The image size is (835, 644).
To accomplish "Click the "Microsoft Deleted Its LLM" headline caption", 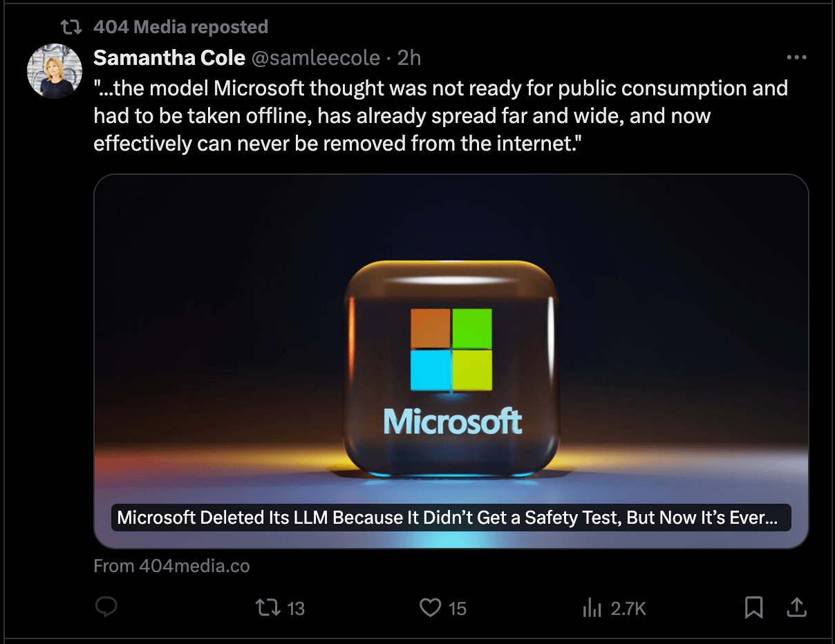I will click(x=446, y=518).
